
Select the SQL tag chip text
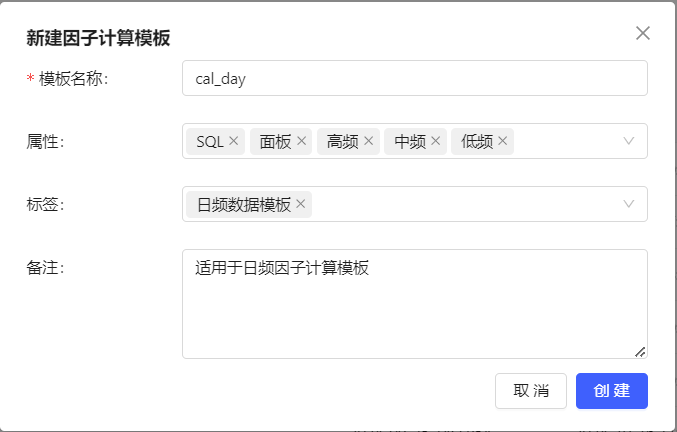[210, 141]
